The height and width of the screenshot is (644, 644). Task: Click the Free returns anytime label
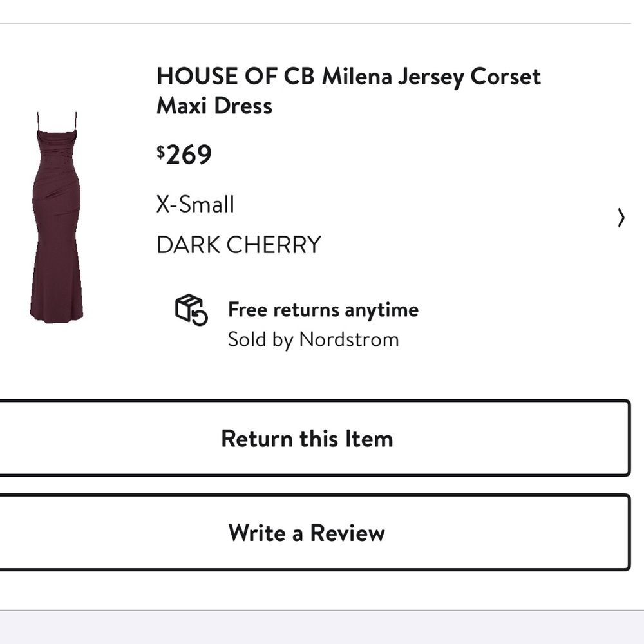[x=323, y=310]
